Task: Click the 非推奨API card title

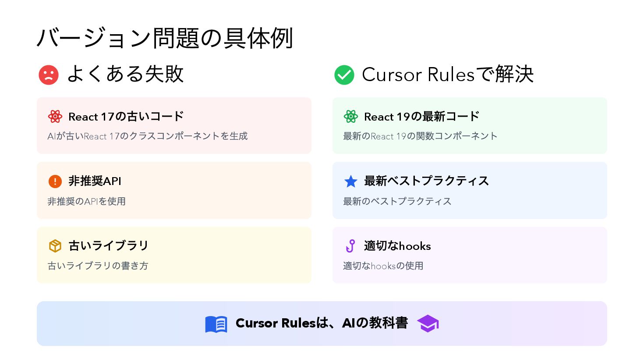Action: [x=95, y=181]
